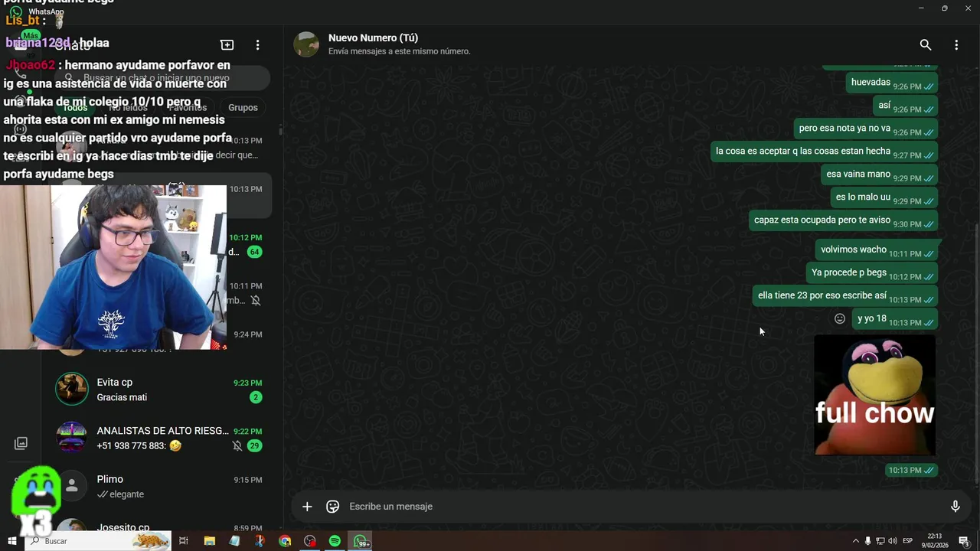Open ANALISTAS DE ALTO RIESG group avatar
The image size is (980, 551).
click(71, 438)
